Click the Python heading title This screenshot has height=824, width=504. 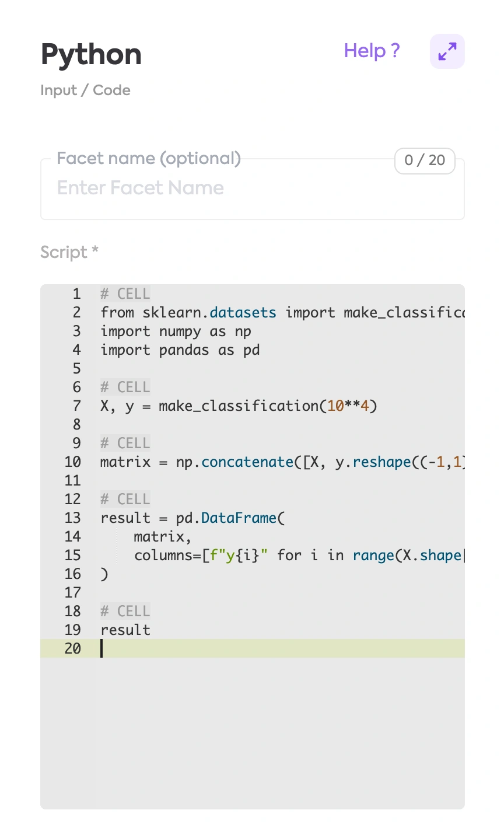tap(91, 55)
